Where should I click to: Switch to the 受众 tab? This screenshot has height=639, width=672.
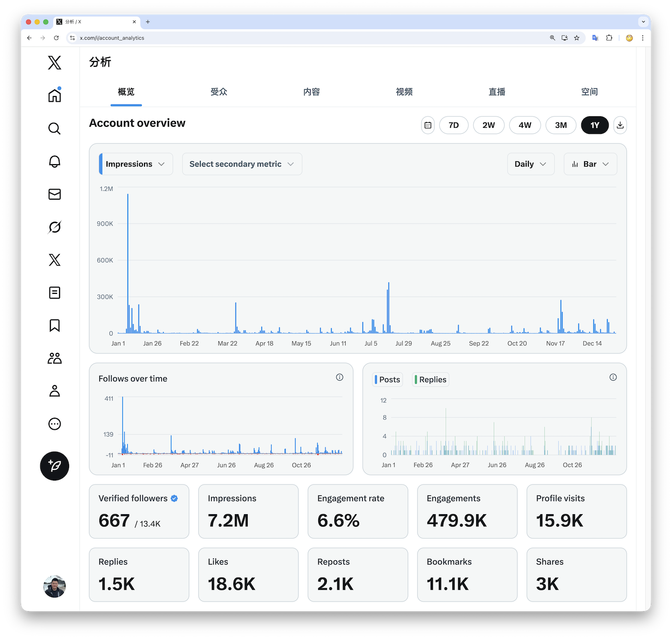(x=219, y=92)
